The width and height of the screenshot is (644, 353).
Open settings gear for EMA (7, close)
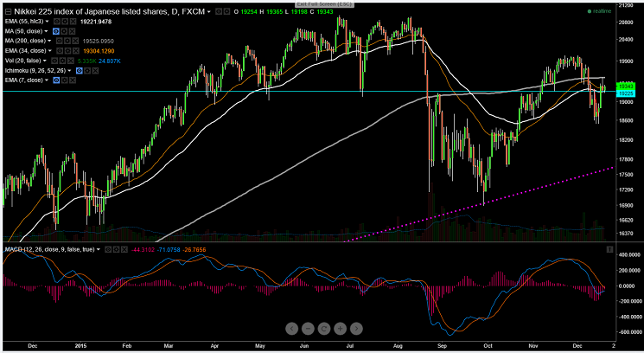(64, 80)
